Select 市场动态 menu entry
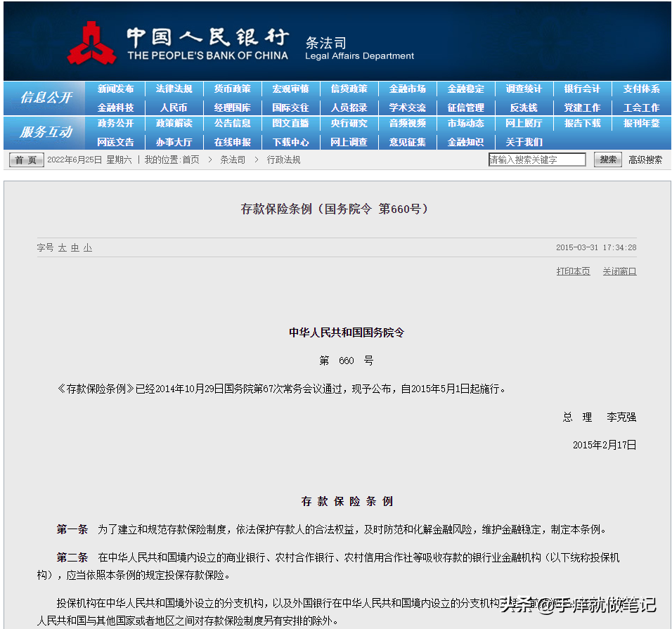Screen dimensions: 672x629 point(465,123)
